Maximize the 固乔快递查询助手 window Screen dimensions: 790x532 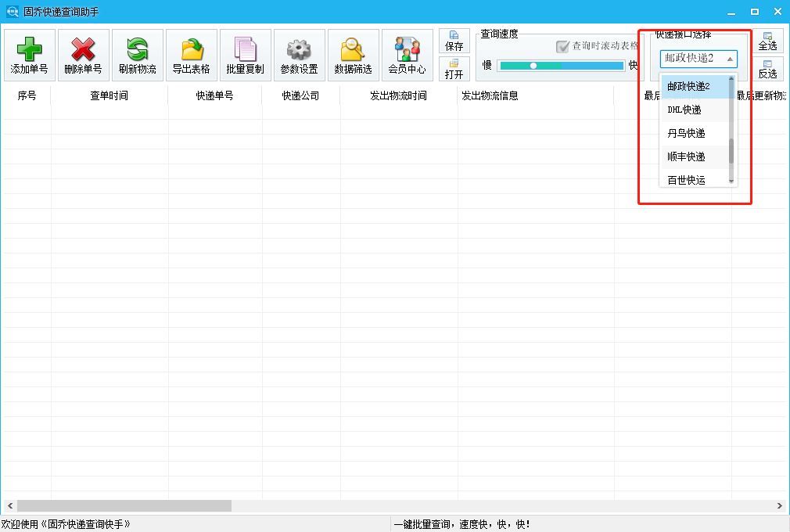point(755,12)
